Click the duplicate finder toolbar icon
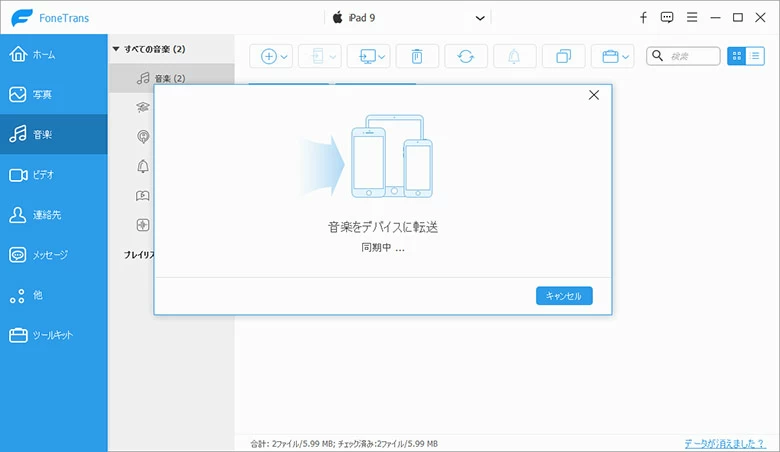780x452 pixels. point(563,57)
